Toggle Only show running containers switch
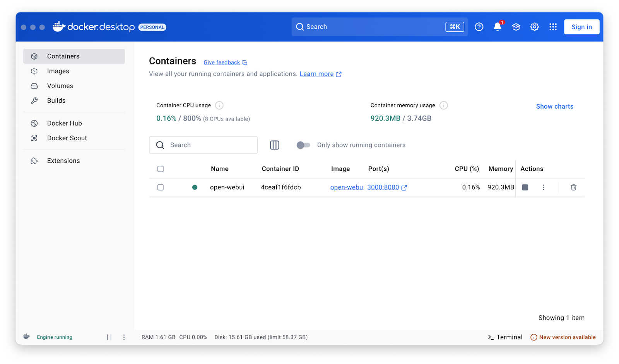619x364 pixels. click(303, 145)
